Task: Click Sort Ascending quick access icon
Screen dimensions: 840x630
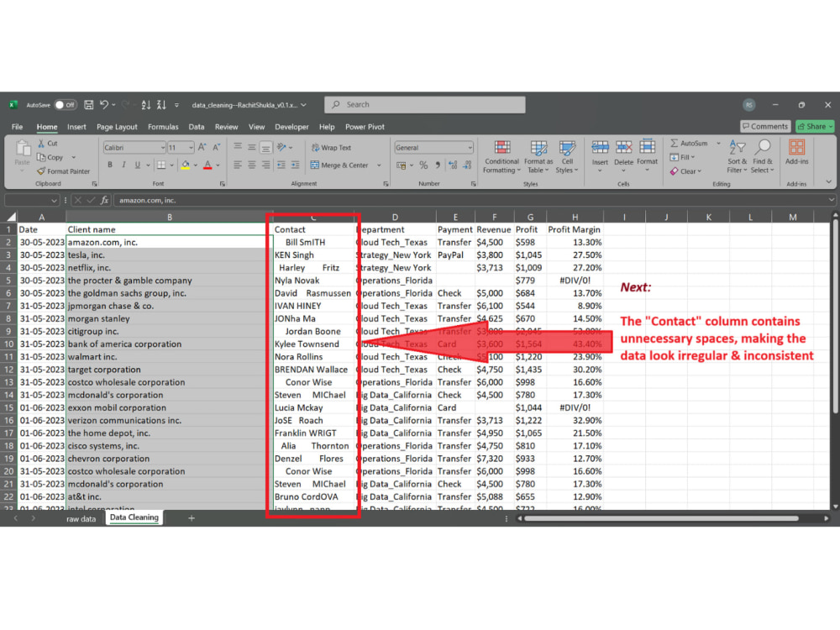Action: [x=145, y=105]
